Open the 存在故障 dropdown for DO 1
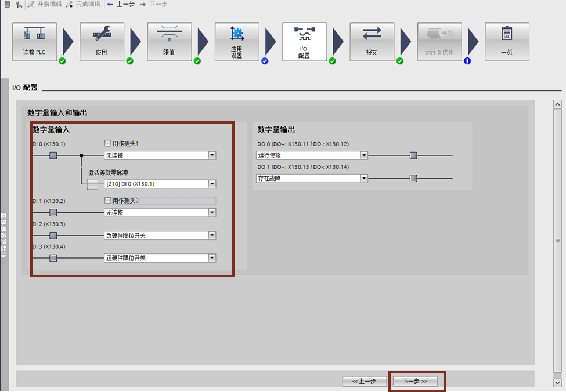This screenshot has width=566, height=392. (x=364, y=179)
